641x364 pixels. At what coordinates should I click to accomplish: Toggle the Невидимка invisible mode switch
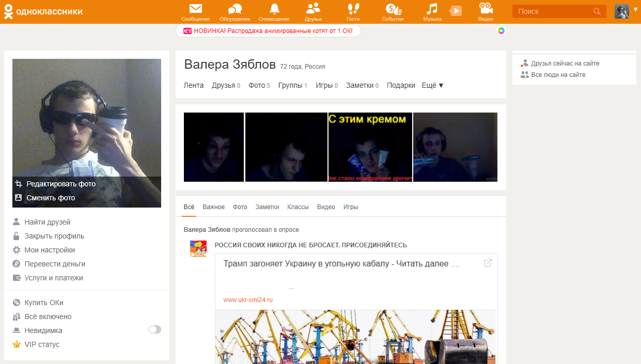(x=154, y=329)
